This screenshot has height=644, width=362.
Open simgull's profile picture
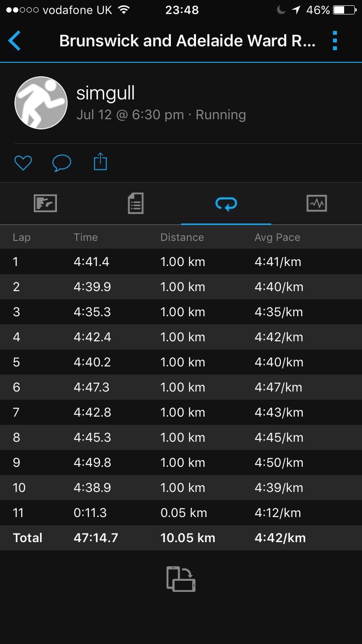pyautogui.click(x=41, y=103)
